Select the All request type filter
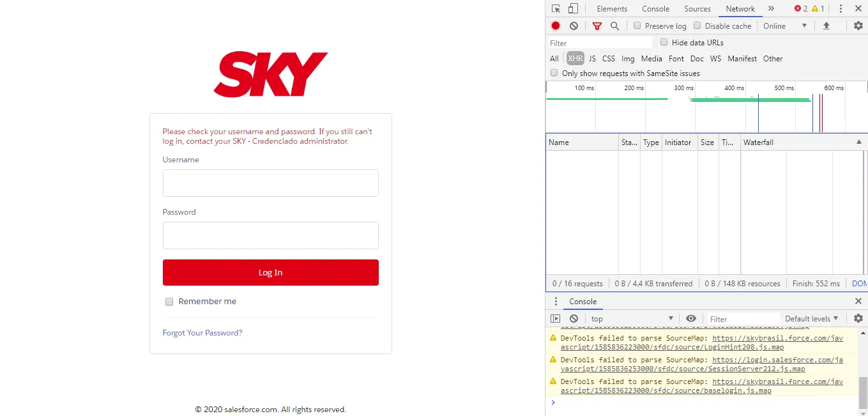 (554, 58)
